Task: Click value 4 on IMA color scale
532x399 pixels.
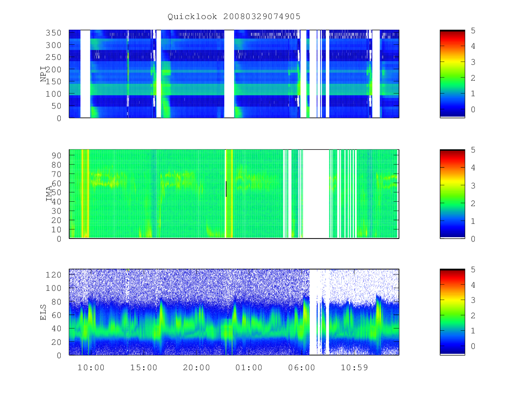Action: (x=473, y=168)
